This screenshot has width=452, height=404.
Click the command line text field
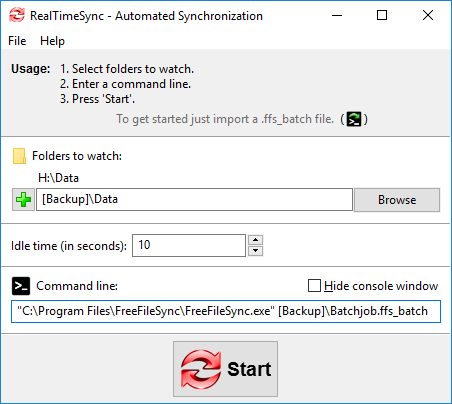tap(226, 311)
